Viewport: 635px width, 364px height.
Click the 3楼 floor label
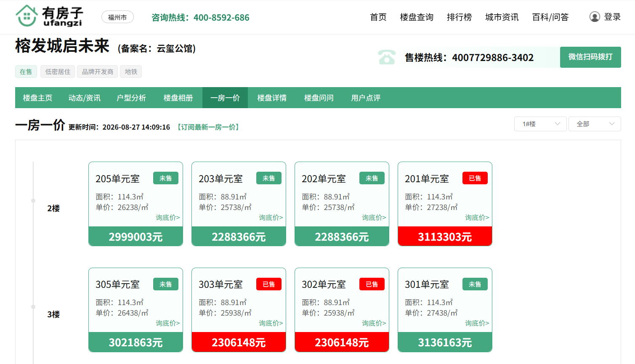(x=53, y=314)
